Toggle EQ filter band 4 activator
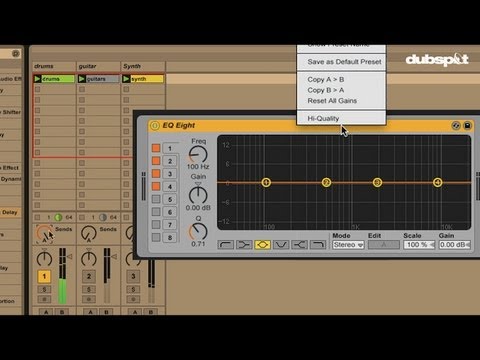 click(x=156, y=186)
